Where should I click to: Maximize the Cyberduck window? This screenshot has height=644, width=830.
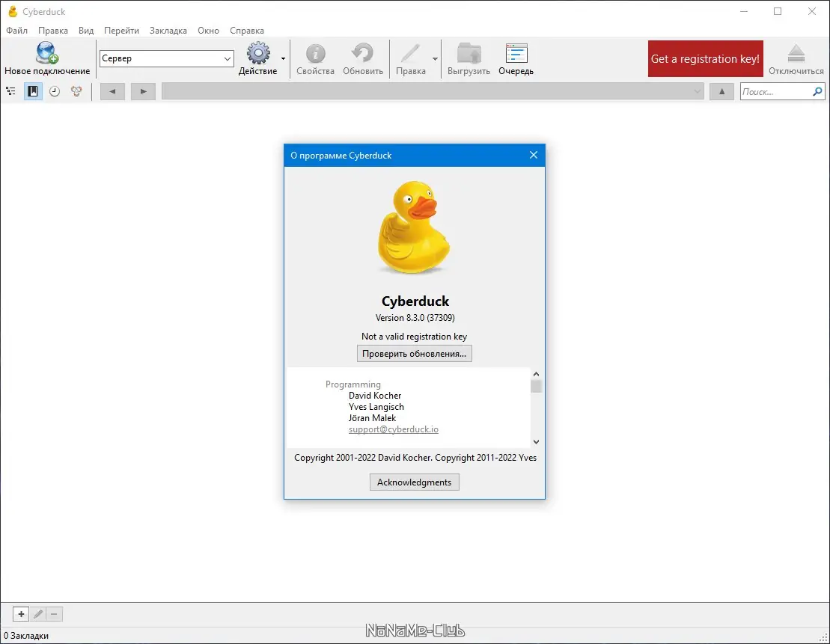(x=778, y=11)
